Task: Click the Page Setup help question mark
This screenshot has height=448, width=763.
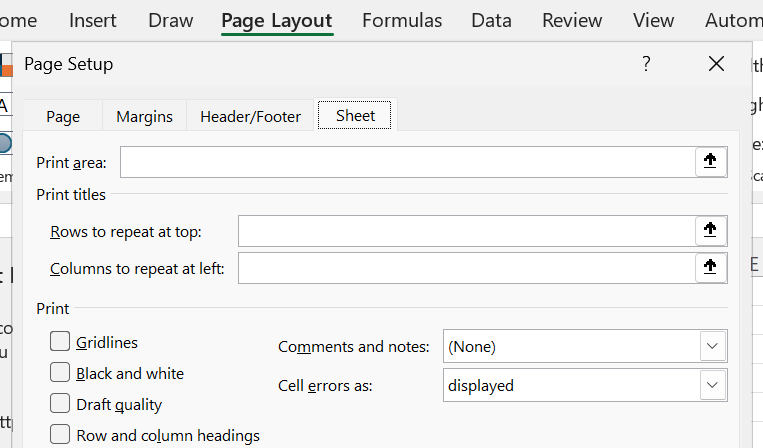Action: pos(646,64)
